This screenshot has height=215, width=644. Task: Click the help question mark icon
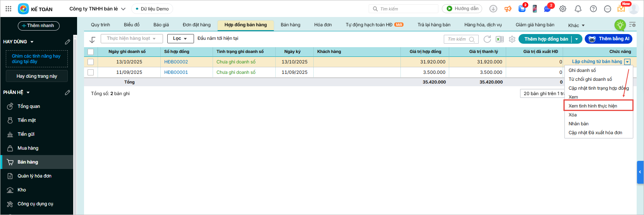[x=593, y=9]
